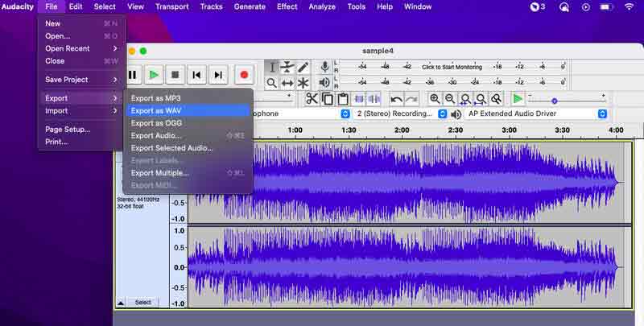Expand the Open Recent submenu
The width and height of the screenshot is (644, 326).
(x=81, y=48)
